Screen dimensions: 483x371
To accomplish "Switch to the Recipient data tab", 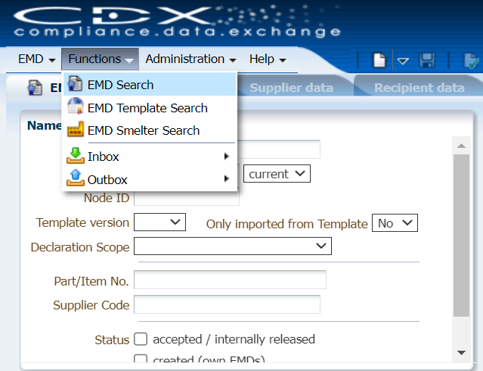I will (419, 88).
